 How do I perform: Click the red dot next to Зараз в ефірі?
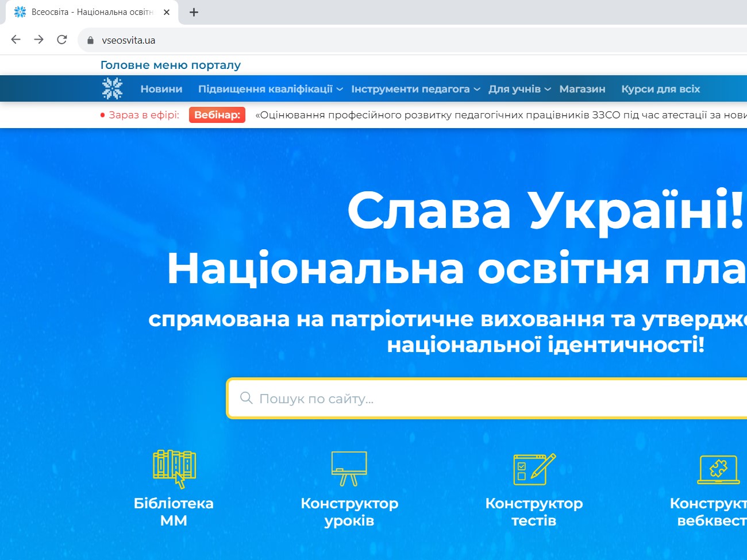click(x=102, y=115)
